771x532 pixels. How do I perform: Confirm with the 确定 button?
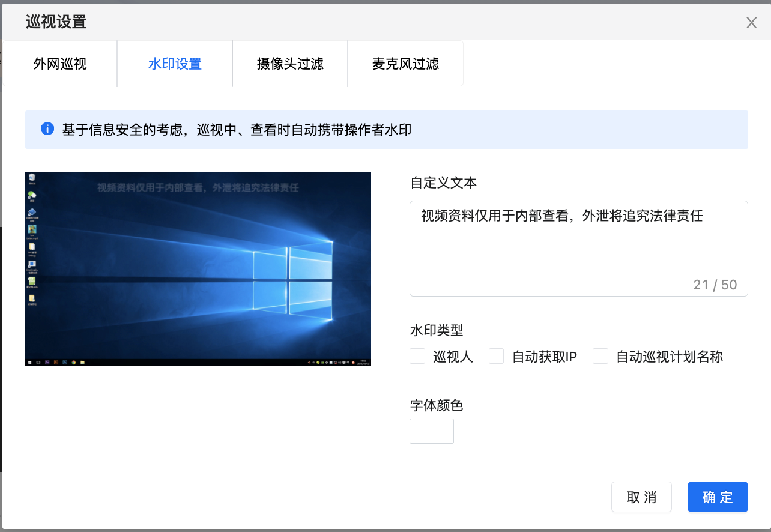click(718, 497)
